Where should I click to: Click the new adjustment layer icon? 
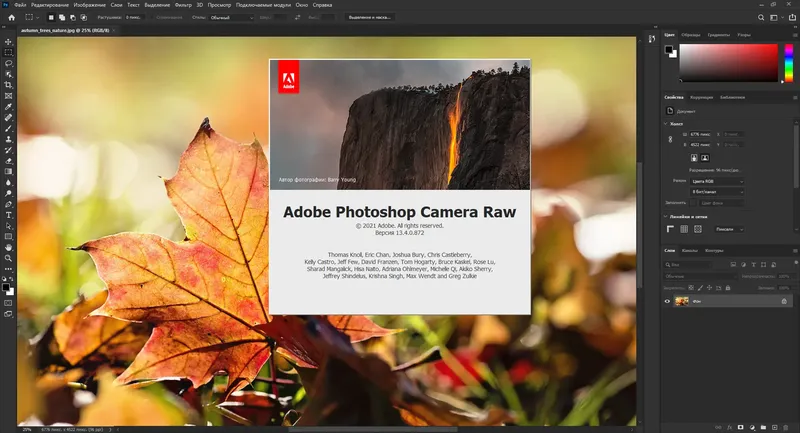(752, 427)
